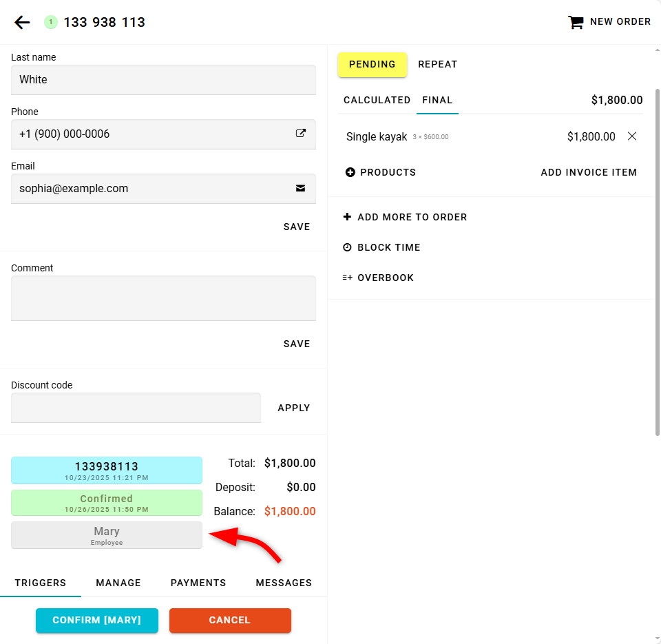661x644 pixels.
Task: Click the email envelope icon
Action: 301,188
